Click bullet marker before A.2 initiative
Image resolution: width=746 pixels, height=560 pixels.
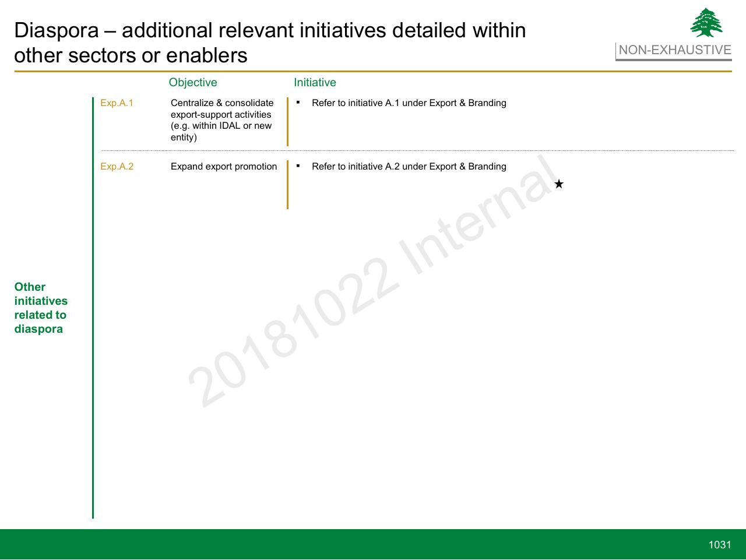coord(298,165)
